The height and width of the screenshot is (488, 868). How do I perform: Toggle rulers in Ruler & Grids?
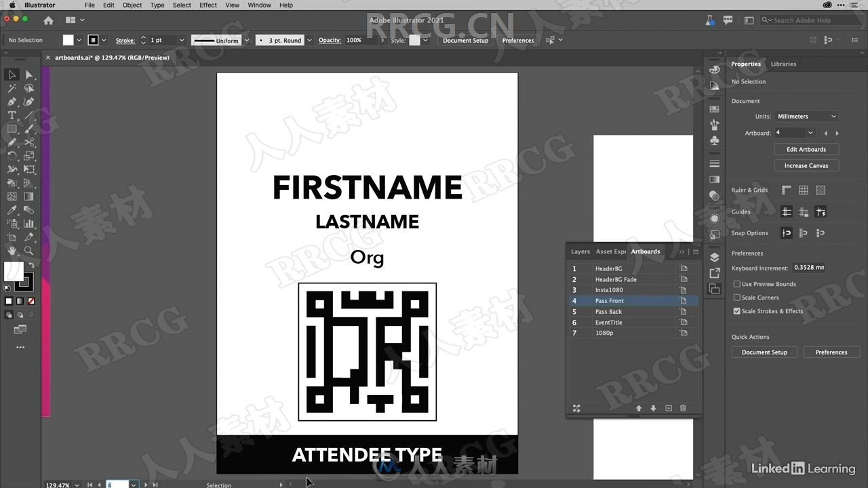pos(787,190)
